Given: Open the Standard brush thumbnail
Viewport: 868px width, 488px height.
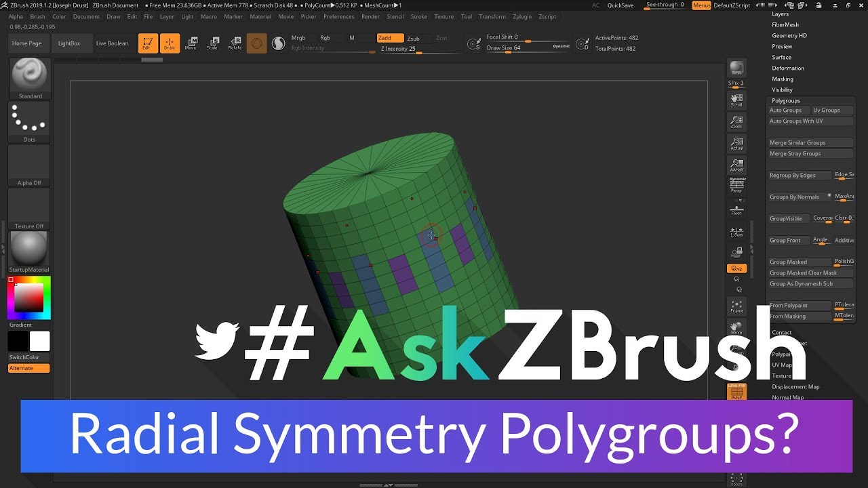Looking at the screenshot, I should [29, 79].
